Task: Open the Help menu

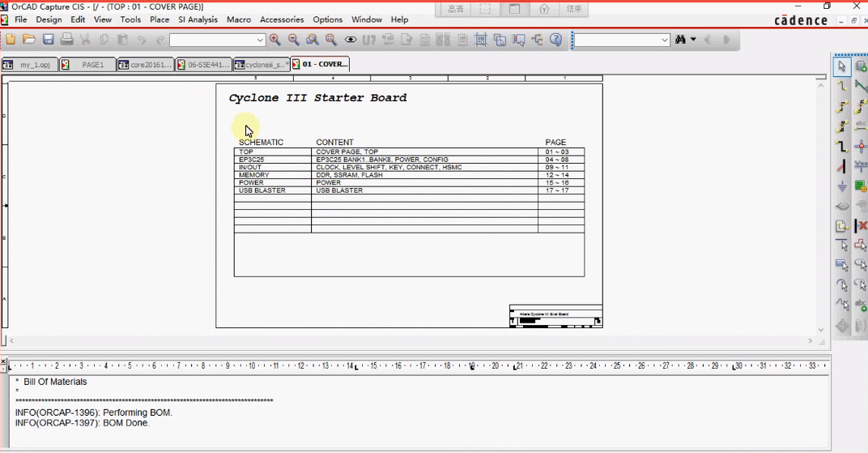Action: pyautogui.click(x=400, y=19)
